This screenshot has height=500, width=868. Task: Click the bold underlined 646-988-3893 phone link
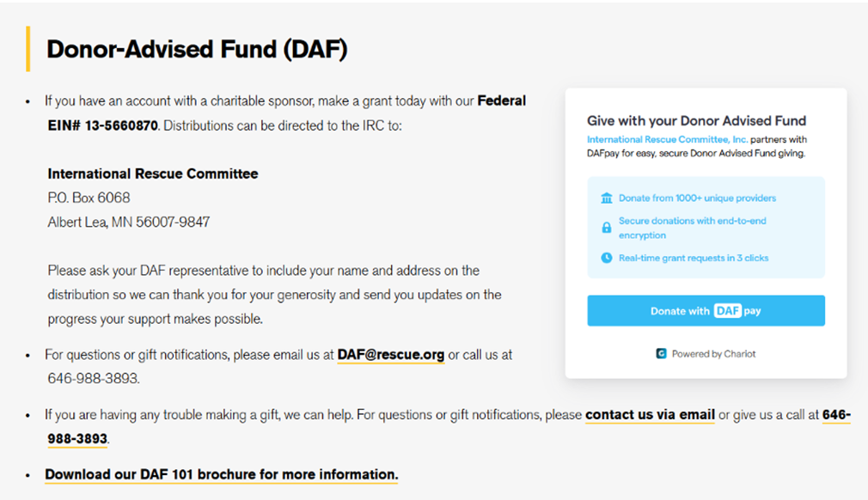[x=77, y=438]
